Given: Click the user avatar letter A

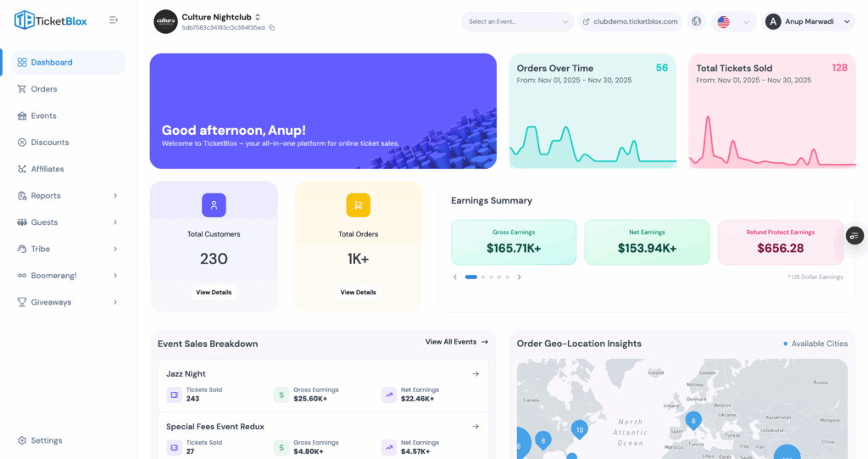Looking at the screenshot, I should [773, 21].
